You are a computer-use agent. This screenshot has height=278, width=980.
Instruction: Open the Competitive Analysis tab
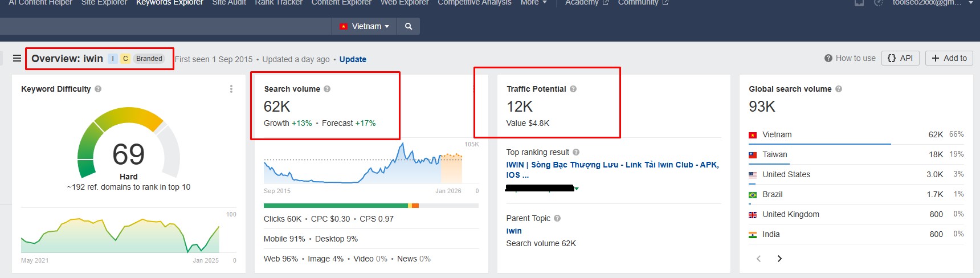point(475,2)
